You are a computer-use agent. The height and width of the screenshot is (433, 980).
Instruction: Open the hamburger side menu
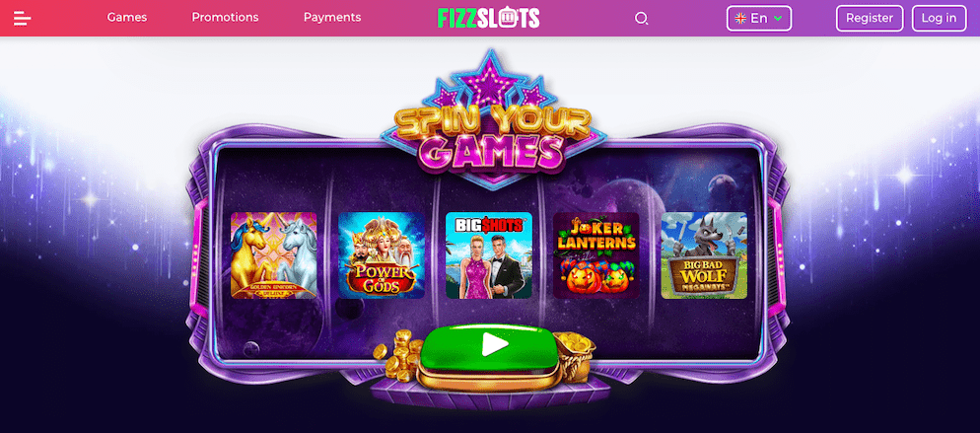click(x=23, y=18)
